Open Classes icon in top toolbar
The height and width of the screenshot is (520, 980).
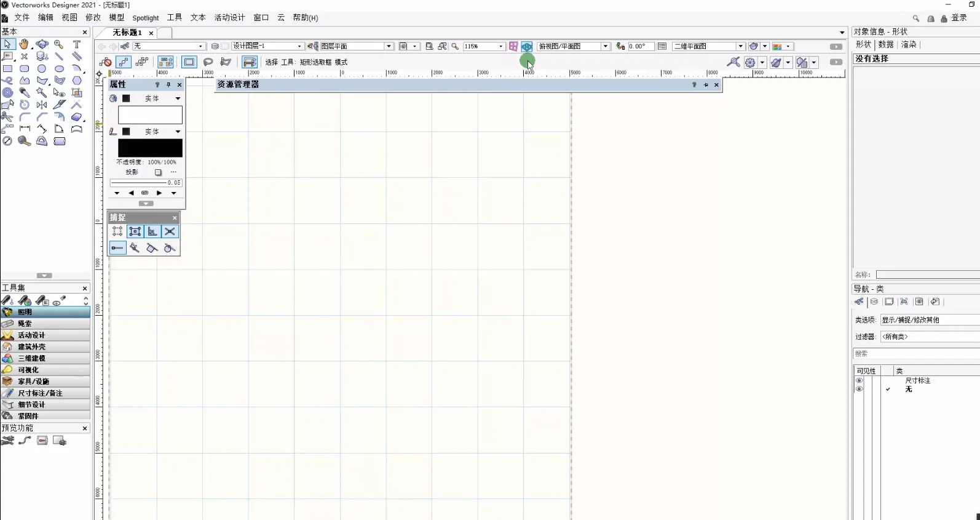[125, 46]
